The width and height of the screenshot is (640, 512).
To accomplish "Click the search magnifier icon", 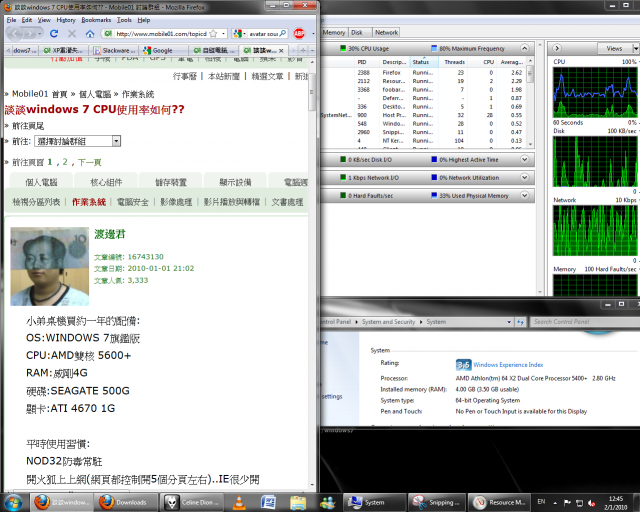I will coord(282,33).
